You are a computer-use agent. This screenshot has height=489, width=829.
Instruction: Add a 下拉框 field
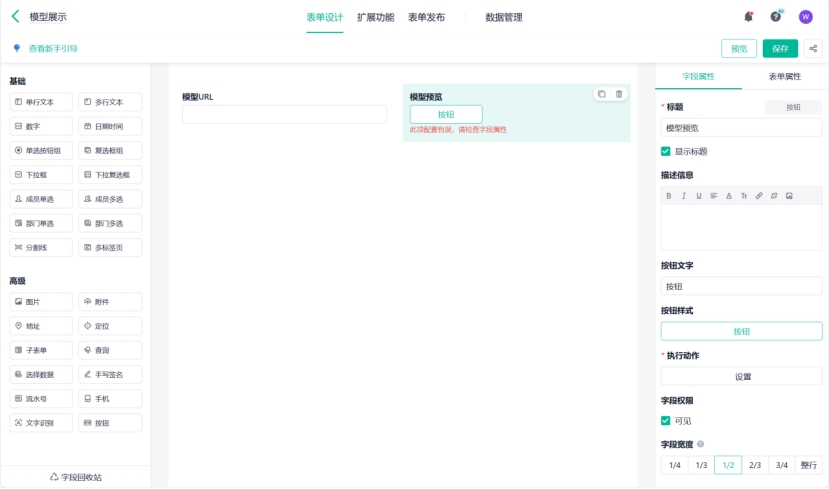(41, 175)
